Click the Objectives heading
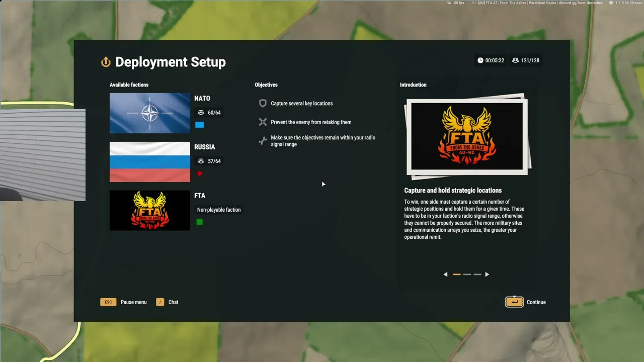The image size is (644, 362). tap(266, 85)
